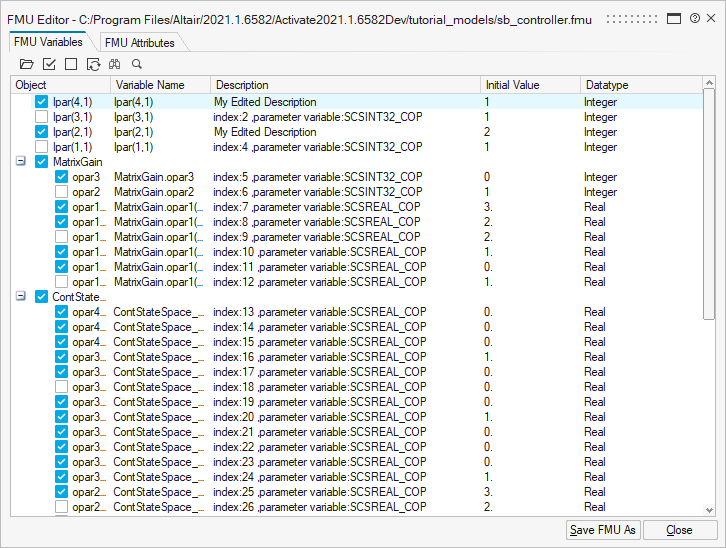Click the Save FMU As button

(x=603, y=530)
